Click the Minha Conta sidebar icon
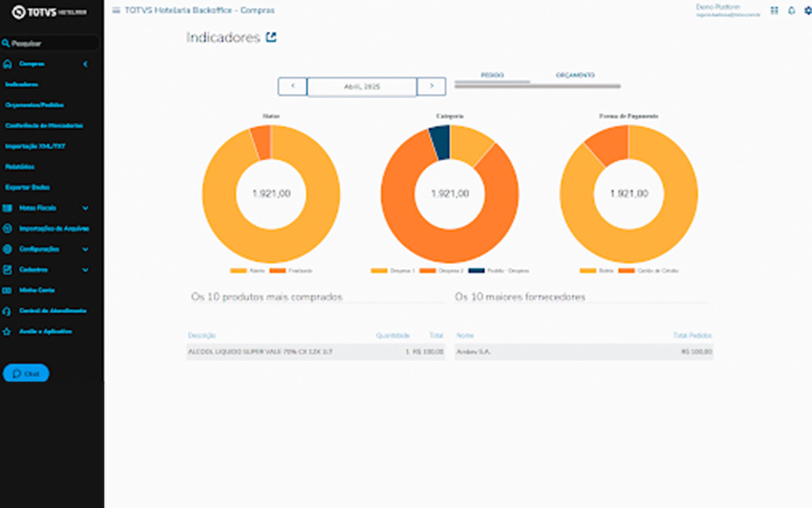This screenshot has height=508, width=812. click(7, 290)
